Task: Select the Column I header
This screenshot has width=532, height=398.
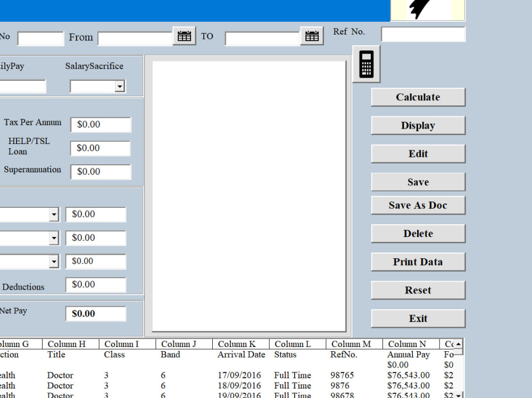Action: click(127, 344)
